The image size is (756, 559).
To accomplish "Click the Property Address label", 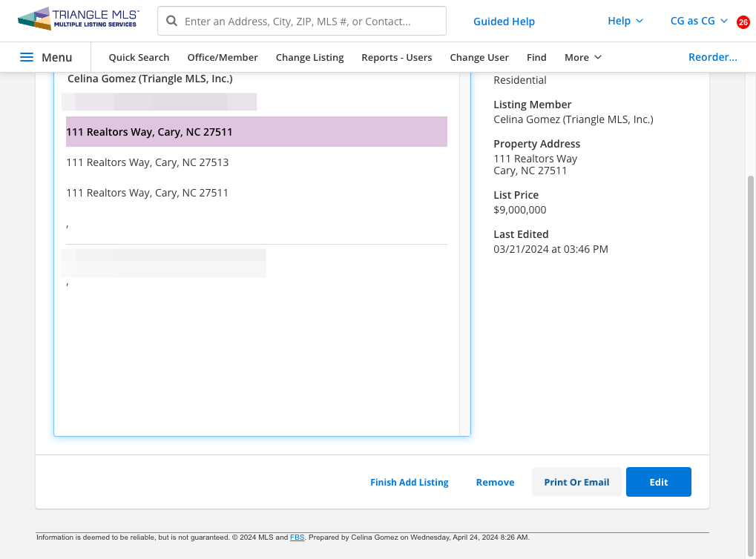I will click(x=536, y=144).
